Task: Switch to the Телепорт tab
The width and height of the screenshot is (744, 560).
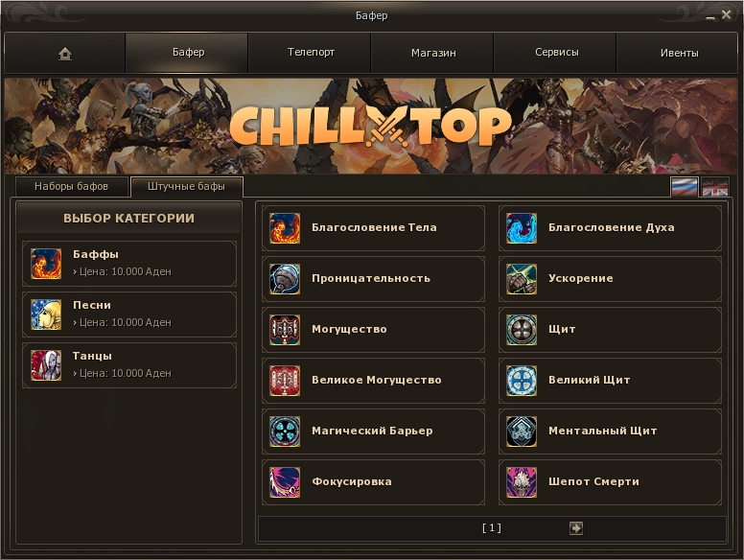Action: 310,53
